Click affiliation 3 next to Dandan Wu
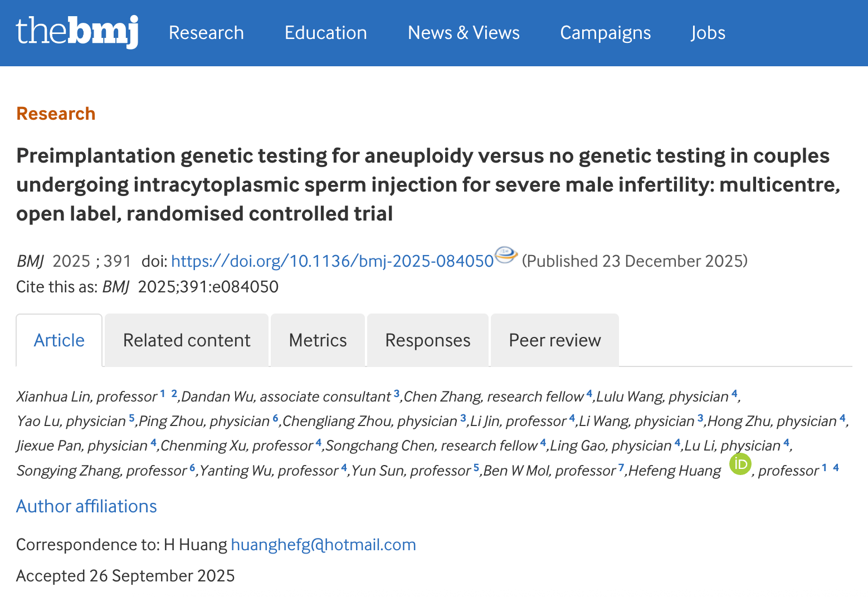 pos(396,394)
